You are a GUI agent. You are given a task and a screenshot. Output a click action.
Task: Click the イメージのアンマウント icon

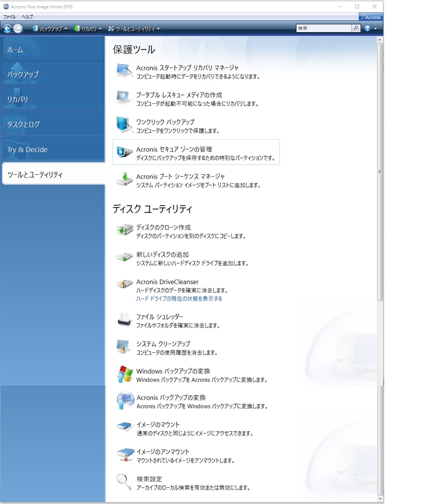click(x=125, y=454)
